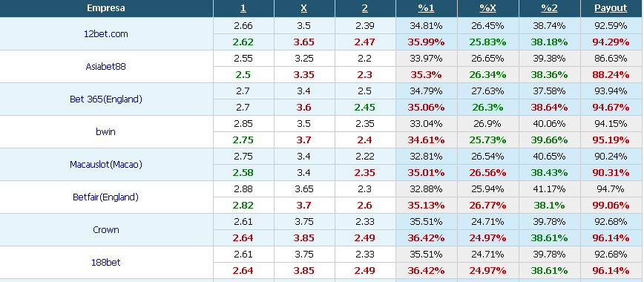The width and height of the screenshot is (644, 282).
Task: Open the bwin bookmaker link
Action: pyautogui.click(x=106, y=132)
